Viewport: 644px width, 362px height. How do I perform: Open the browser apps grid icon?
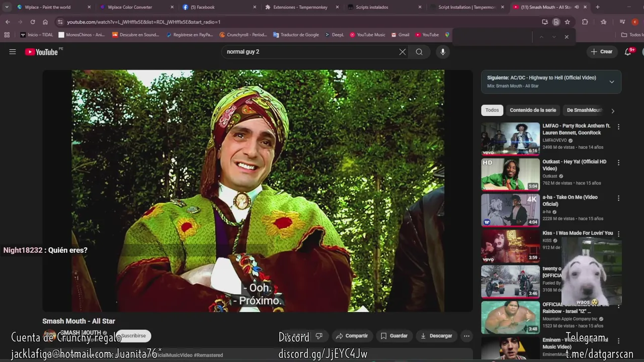(x=7, y=35)
